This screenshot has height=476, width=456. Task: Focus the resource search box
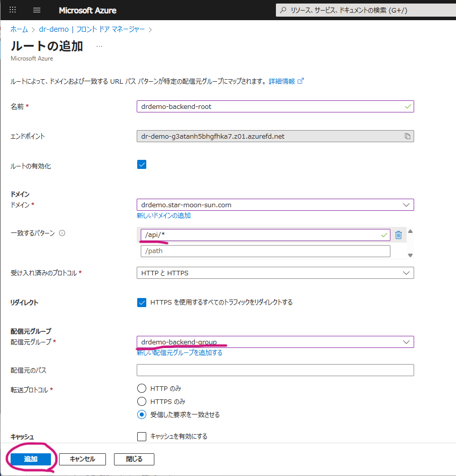(x=366, y=10)
